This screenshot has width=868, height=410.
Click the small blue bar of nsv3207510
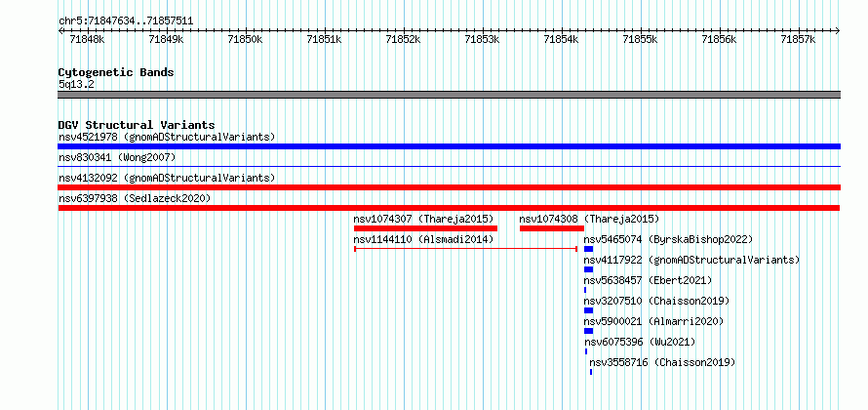tap(588, 310)
